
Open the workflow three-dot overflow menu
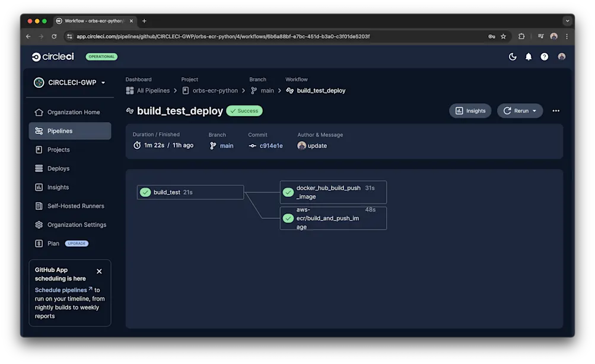tap(555, 110)
